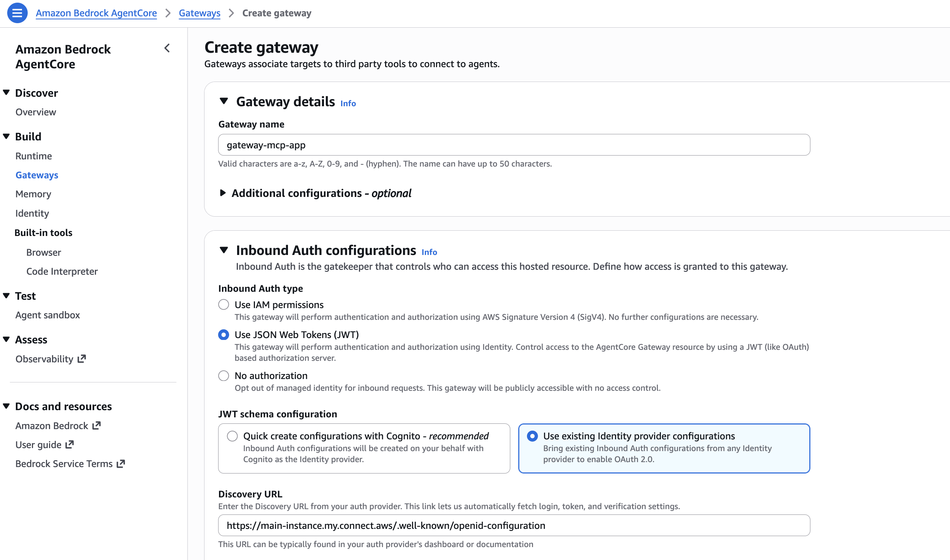The height and width of the screenshot is (560, 950).
Task: Open Info next to Gateway details
Action: point(348,103)
